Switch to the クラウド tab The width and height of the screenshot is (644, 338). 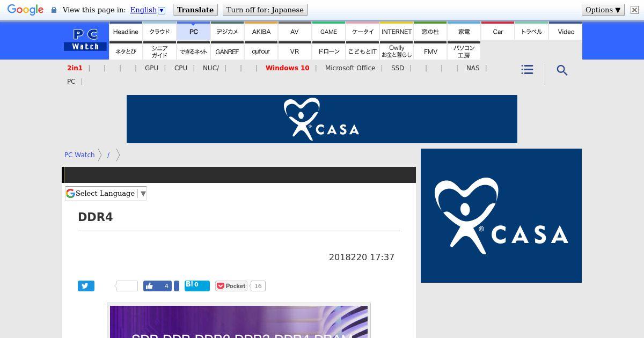pos(159,32)
